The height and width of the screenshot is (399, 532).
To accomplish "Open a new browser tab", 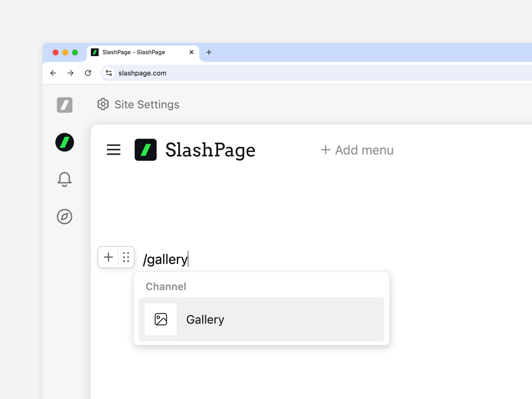I will (209, 52).
